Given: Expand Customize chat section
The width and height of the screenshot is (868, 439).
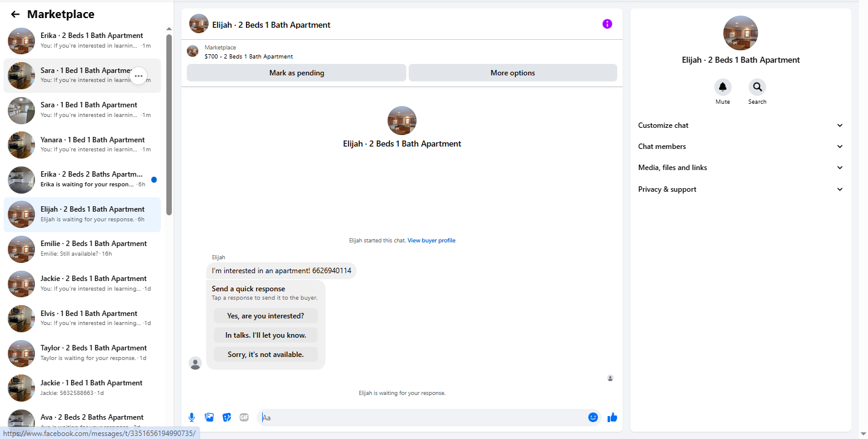Looking at the screenshot, I should pyautogui.click(x=740, y=125).
